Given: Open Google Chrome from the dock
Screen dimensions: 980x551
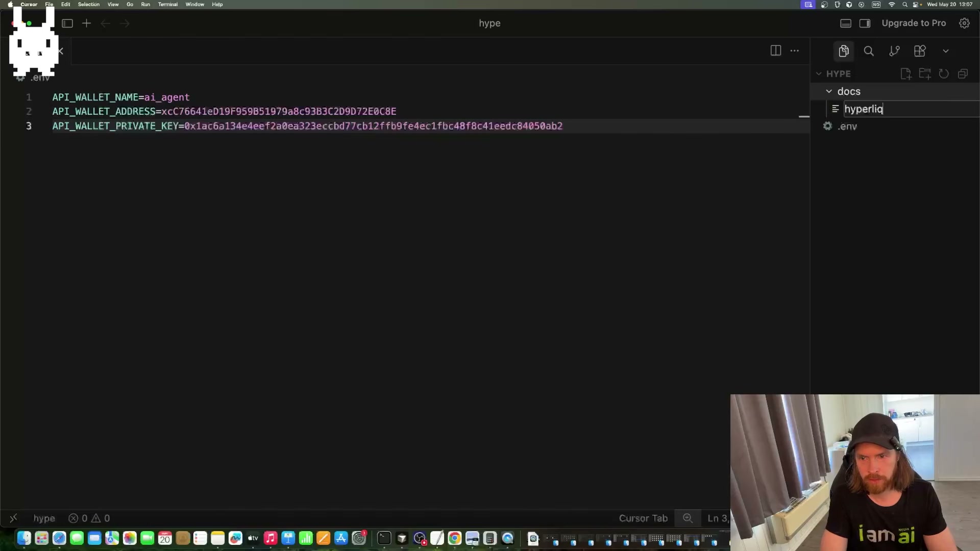Looking at the screenshot, I should [455, 538].
